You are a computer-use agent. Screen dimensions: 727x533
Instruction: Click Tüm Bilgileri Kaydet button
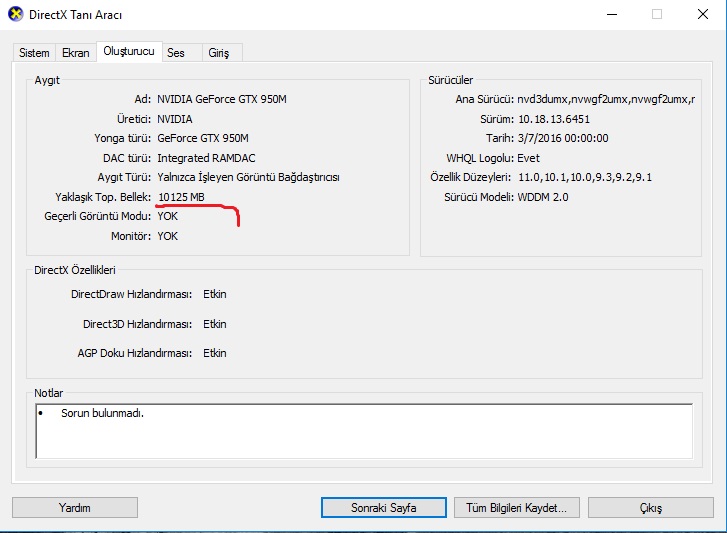click(517, 508)
